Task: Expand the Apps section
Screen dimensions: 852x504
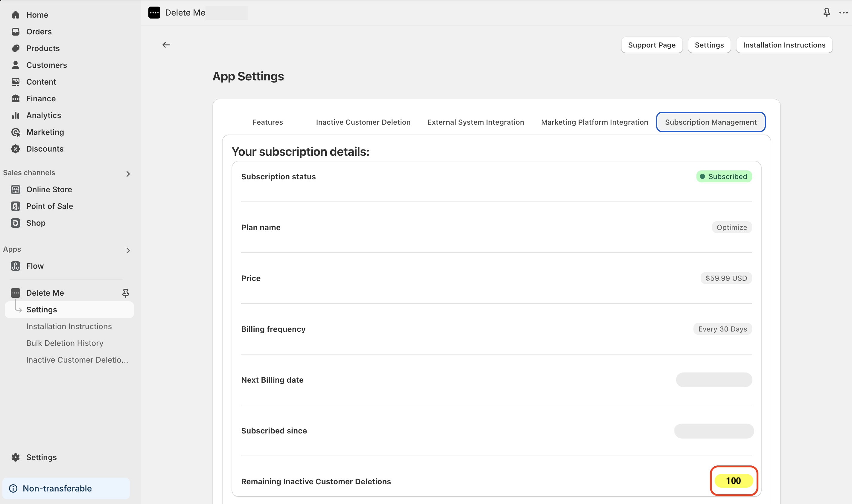Action: 128,251
